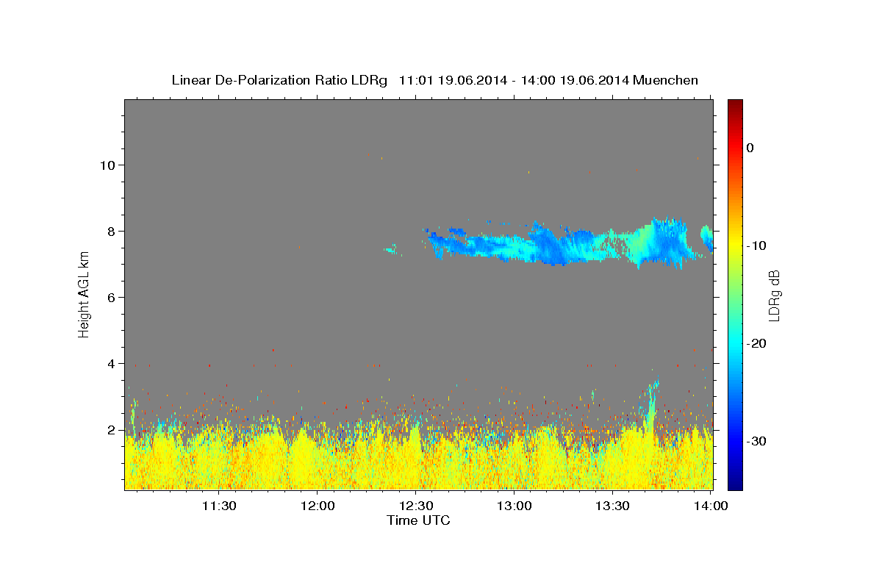Click the height tick label 10
This screenshot has height=588, width=882.
(x=108, y=165)
